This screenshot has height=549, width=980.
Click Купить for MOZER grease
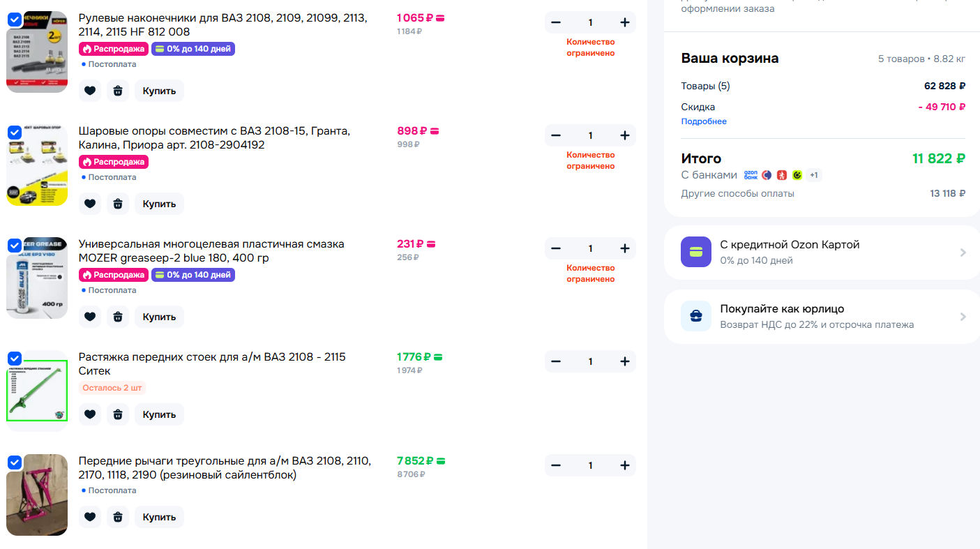click(159, 317)
